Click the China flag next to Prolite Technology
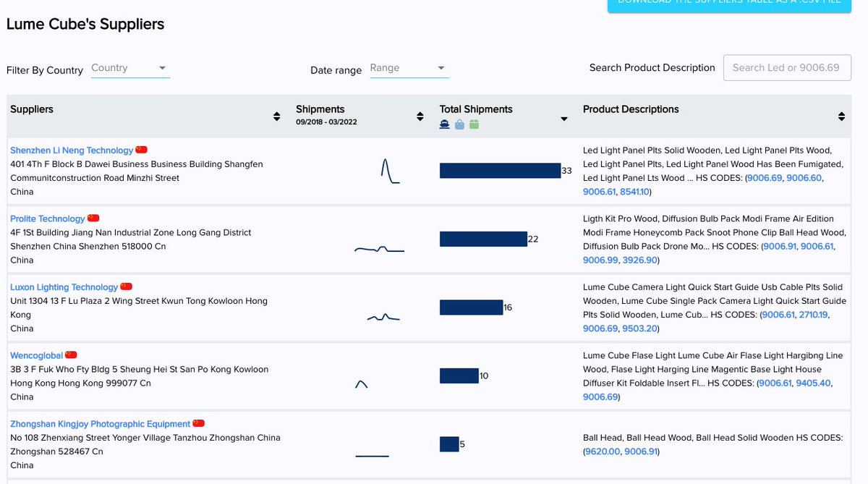The width and height of the screenshot is (868, 484). [x=93, y=218]
